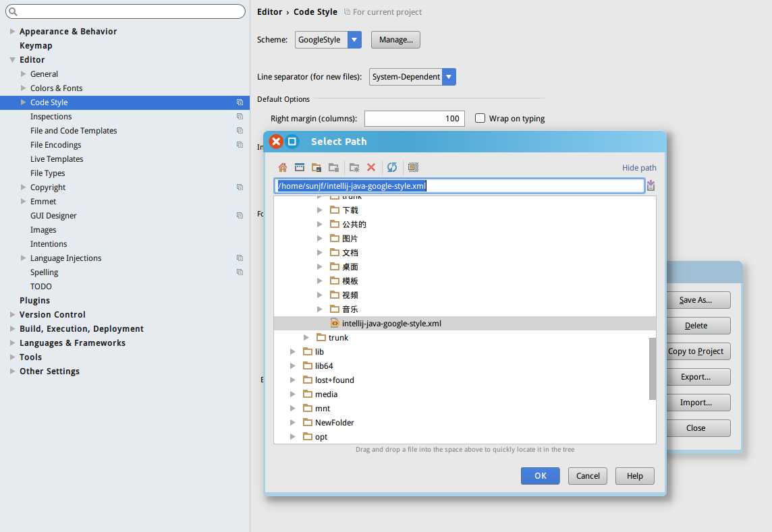Focus the settings search box
The width and height of the screenshot is (772, 532).
point(126,11)
